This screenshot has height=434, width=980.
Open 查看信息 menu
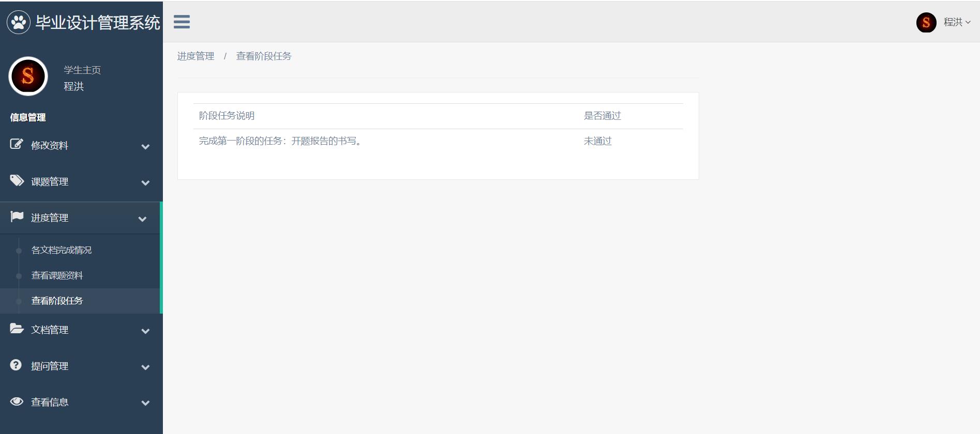(x=81, y=402)
